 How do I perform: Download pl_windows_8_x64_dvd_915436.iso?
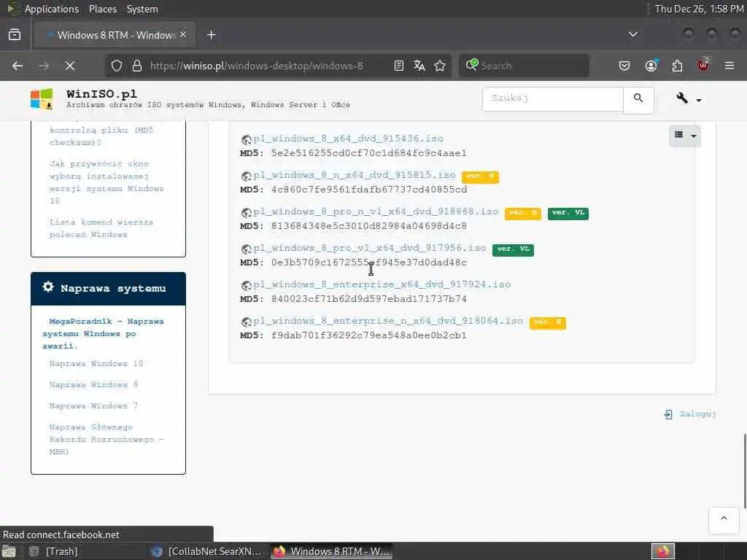click(x=348, y=139)
